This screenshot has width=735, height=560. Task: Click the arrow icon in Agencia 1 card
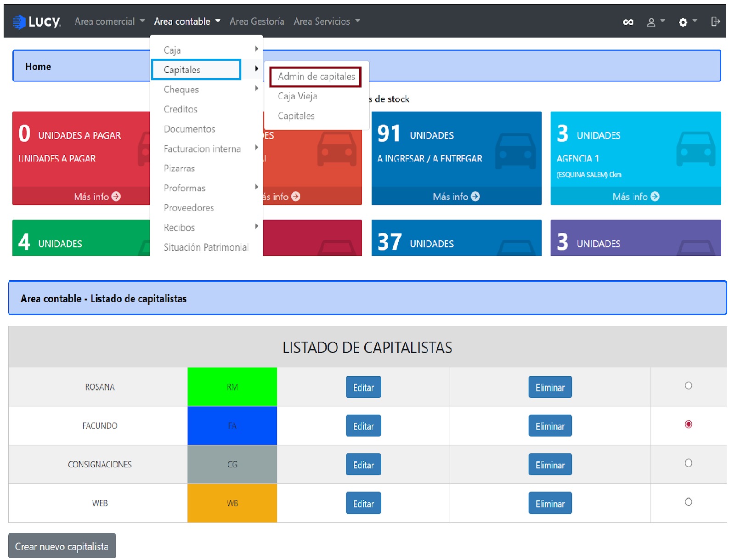(x=655, y=196)
